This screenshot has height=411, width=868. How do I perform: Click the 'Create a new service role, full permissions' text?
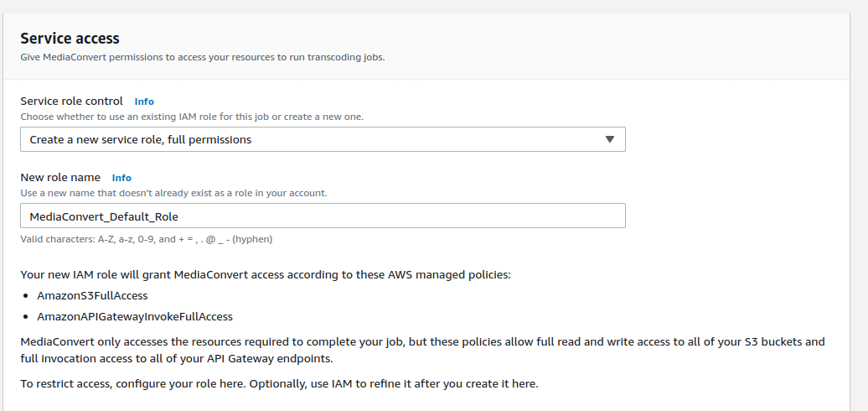coord(140,139)
